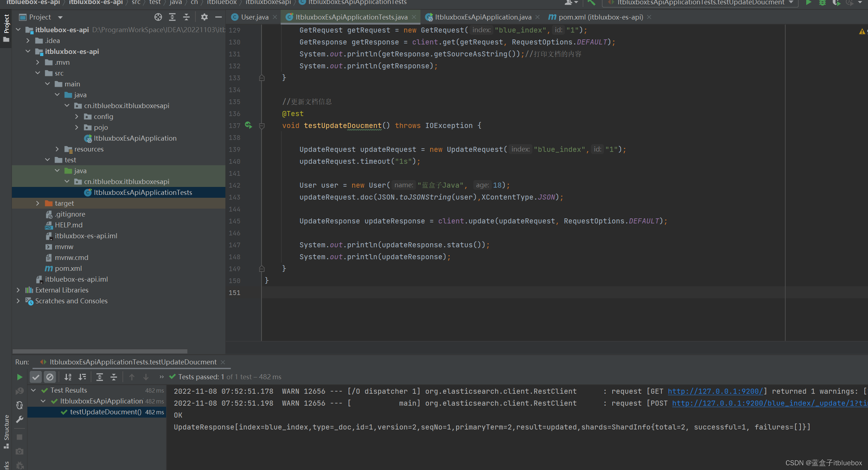This screenshot has width=868, height=470.
Task: Fold method at line 137 gutter marker
Action: coord(262,126)
